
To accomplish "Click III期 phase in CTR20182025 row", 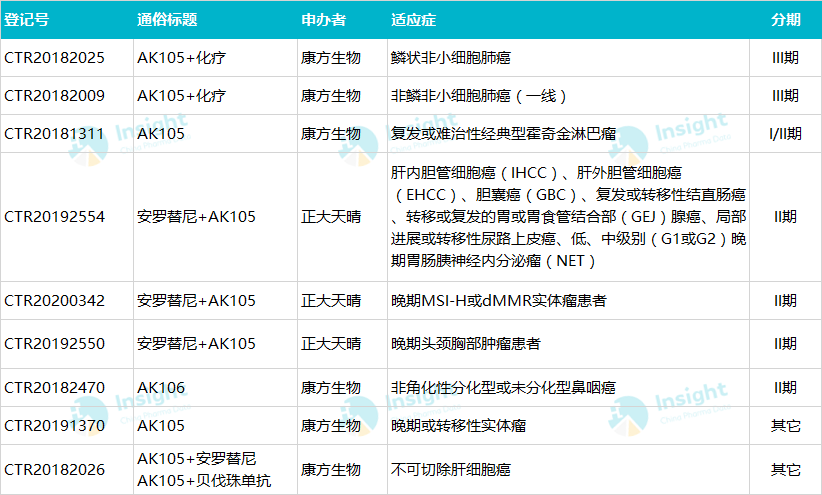I will (x=785, y=58).
